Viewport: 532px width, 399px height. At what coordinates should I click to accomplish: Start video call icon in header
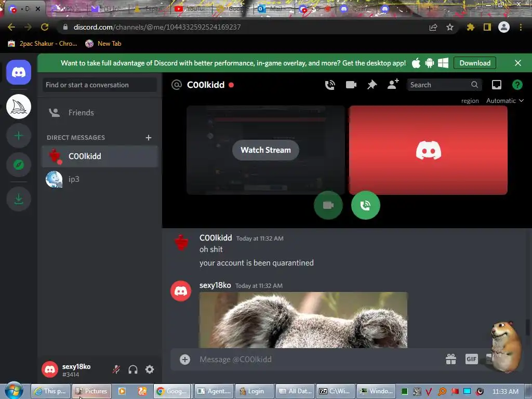pyautogui.click(x=351, y=85)
